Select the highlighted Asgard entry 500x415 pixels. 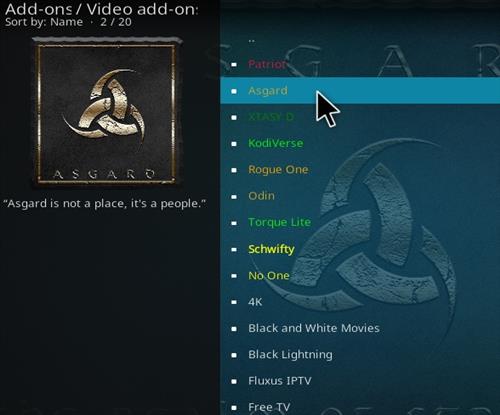[x=360, y=91]
